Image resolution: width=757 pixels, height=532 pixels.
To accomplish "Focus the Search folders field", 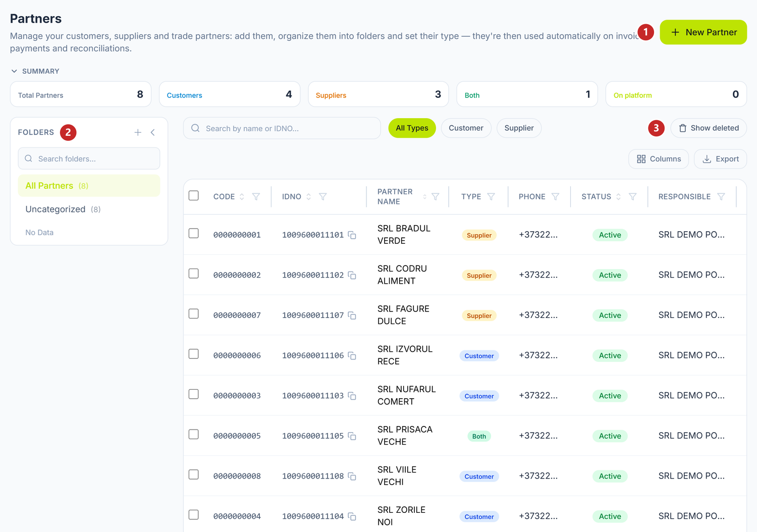I will [89, 158].
